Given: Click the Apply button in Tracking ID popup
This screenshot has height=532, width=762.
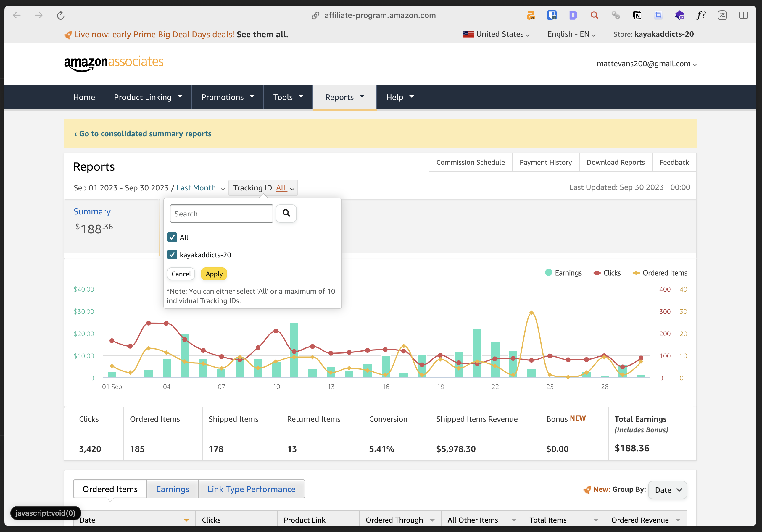Looking at the screenshot, I should pyautogui.click(x=214, y=274).
